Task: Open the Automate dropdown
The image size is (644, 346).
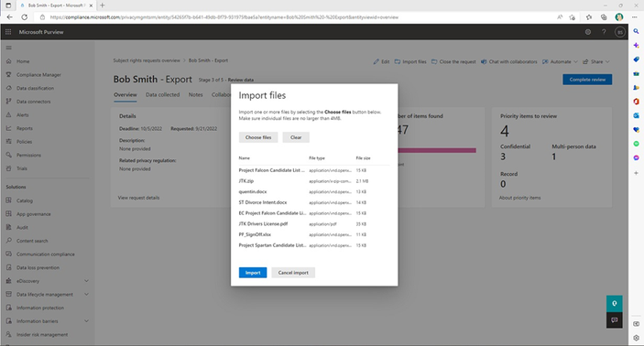Action: (x=560, y=62)
